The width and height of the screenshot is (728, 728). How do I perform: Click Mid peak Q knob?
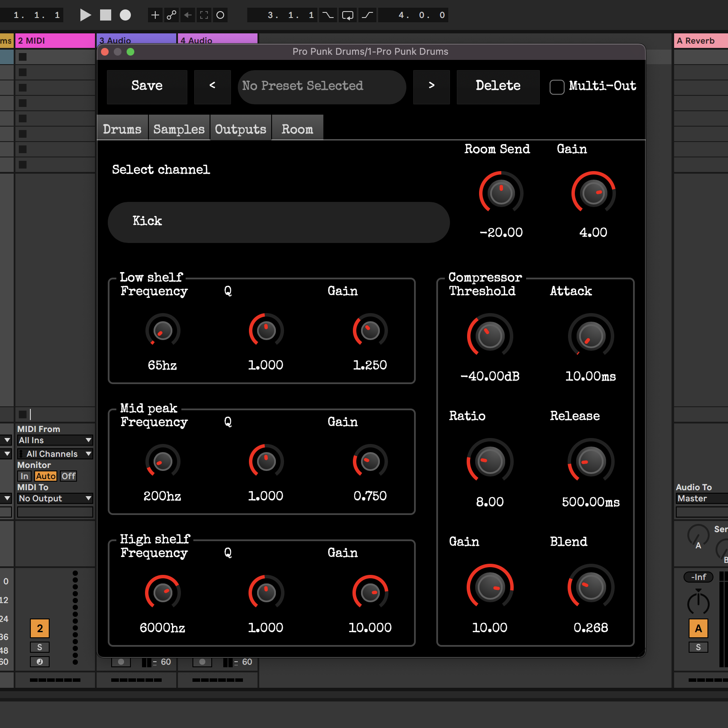tap(266, 462)
